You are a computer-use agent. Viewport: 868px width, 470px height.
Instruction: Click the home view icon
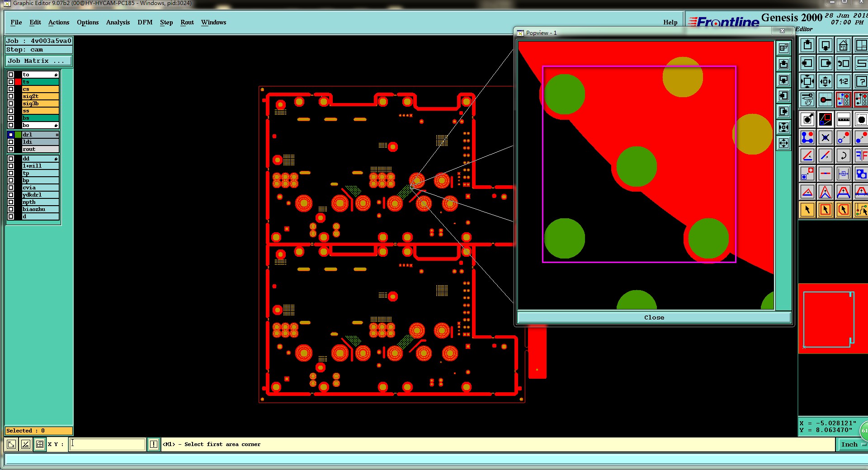(844, 45)
